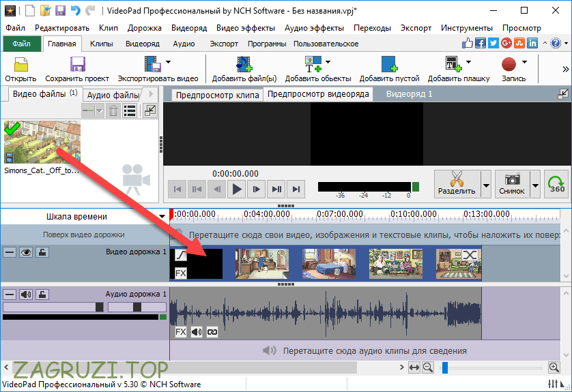Open Export video dropdown arrow

168,62
